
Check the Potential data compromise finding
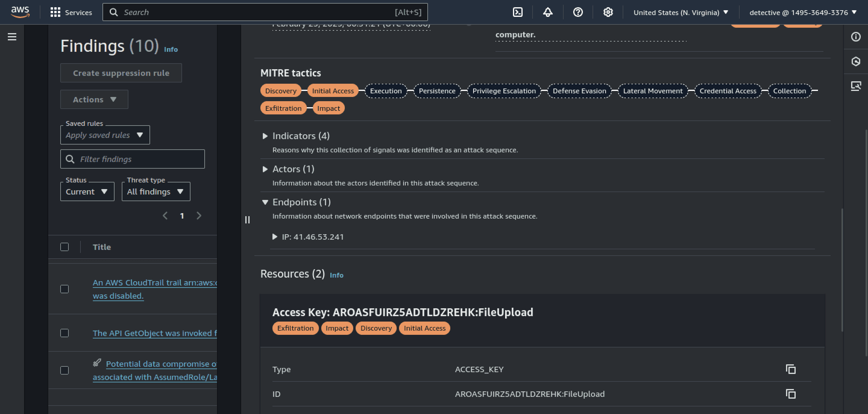point(64,370)
